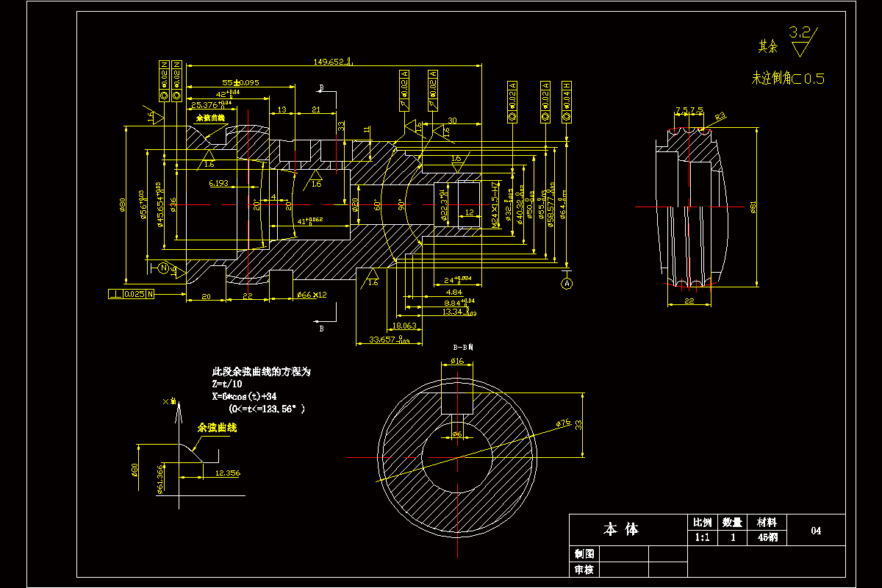Click the '12.356' dimension in detail sketch

227,473
